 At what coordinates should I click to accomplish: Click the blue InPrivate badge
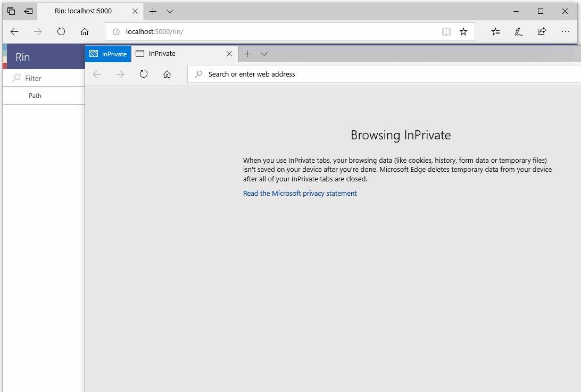point(108,54)
